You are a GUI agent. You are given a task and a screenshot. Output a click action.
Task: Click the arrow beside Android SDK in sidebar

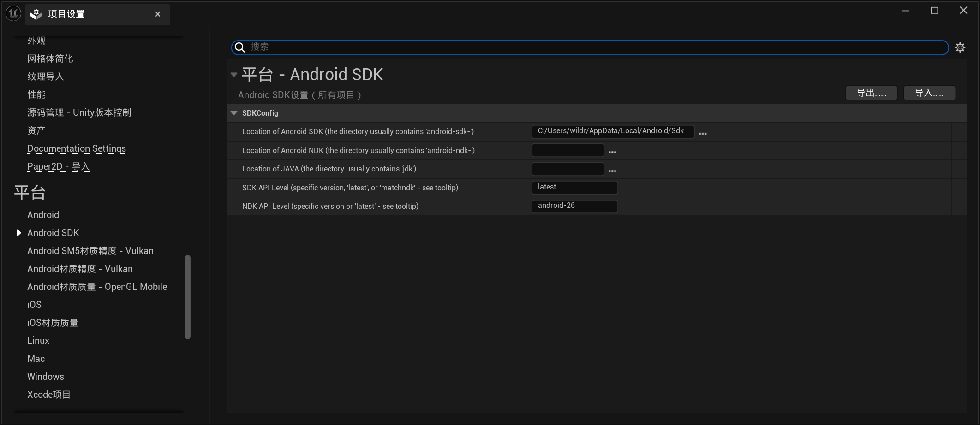click(x=18, y=233)
